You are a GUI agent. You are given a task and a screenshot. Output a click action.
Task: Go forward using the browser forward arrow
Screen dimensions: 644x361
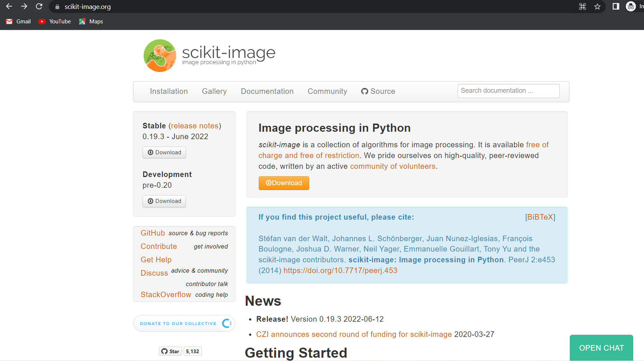[24, 6]
